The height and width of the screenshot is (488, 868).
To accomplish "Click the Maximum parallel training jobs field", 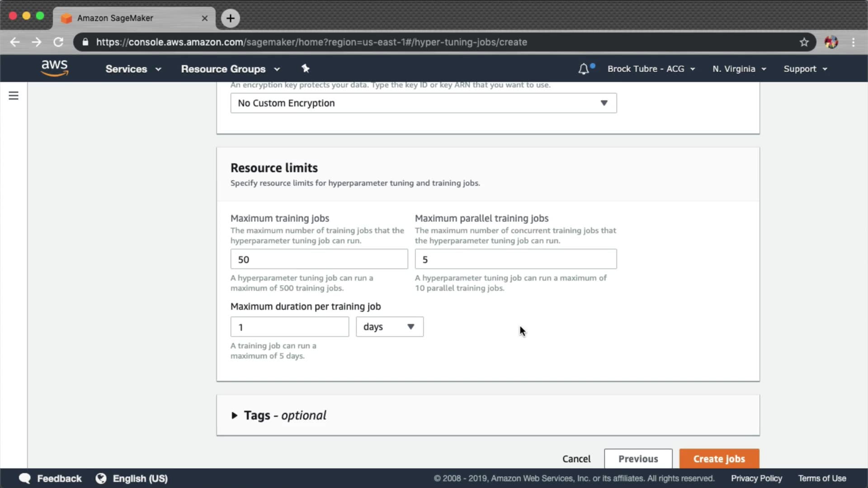I will (x=515, y=259).
